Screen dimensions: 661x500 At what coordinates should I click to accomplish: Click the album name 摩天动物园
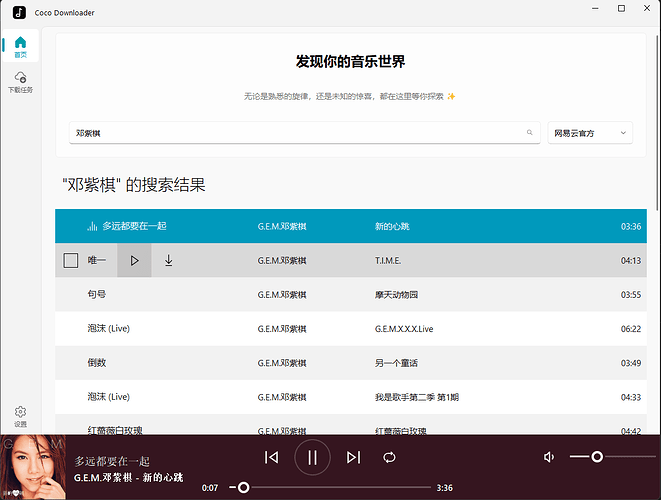click(396, 295)
